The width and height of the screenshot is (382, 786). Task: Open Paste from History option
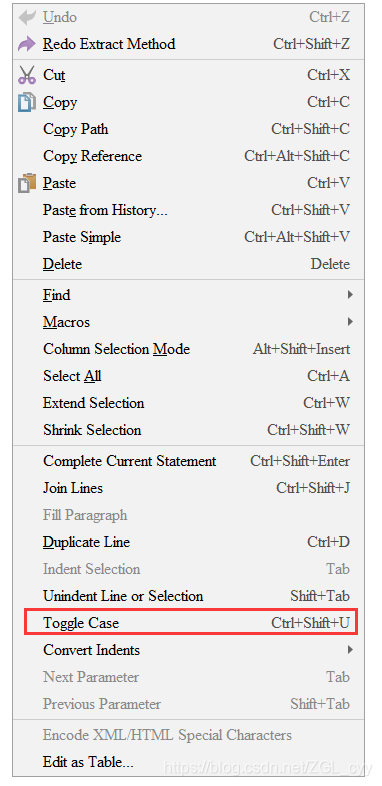click(188, 210)
